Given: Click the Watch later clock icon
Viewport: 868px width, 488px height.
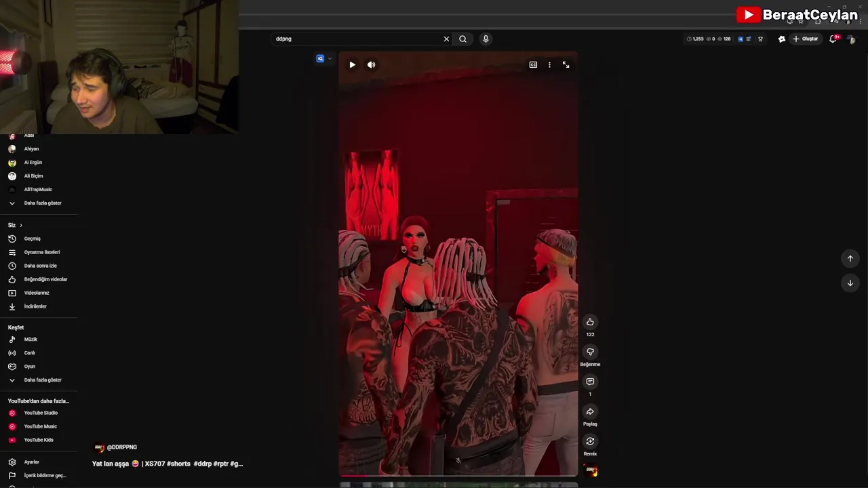Looking at the screenshot, I should [12, 266].
